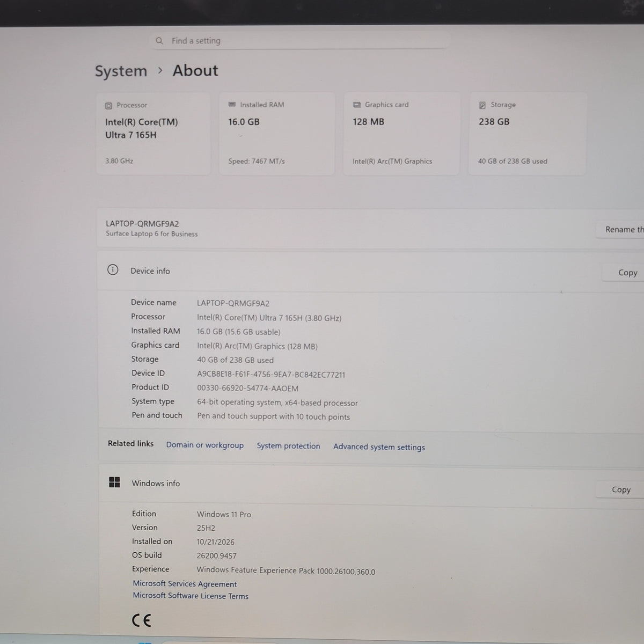Select the 16.0 GB (15.6 GB usable) value
644x644 pixels.
tap(238, 332)
